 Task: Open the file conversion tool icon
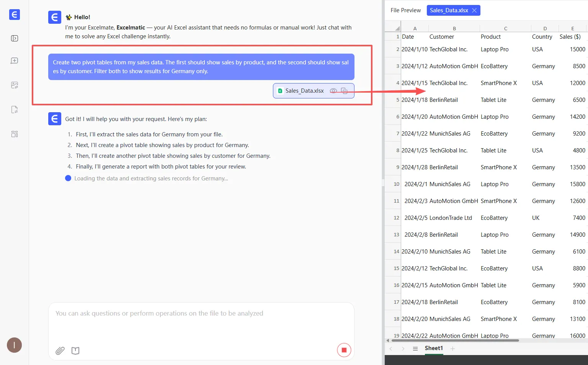15,110
